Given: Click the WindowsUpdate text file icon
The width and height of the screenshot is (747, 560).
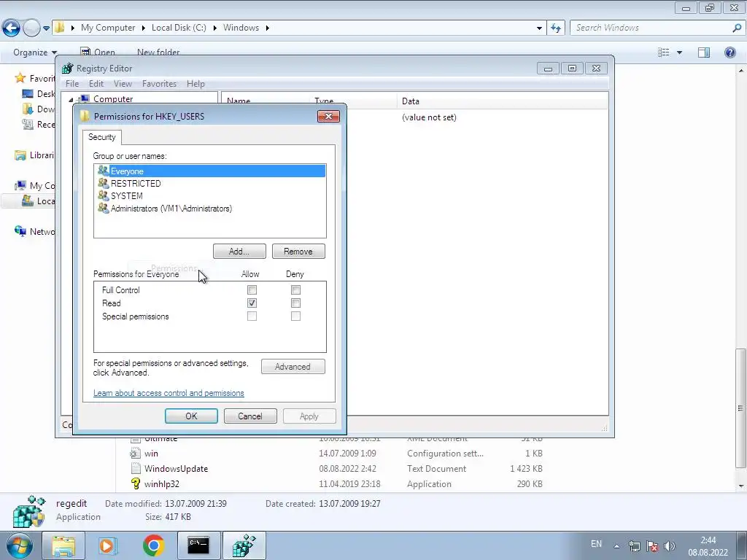Looking at the screenshot, I should coord(136,469).
